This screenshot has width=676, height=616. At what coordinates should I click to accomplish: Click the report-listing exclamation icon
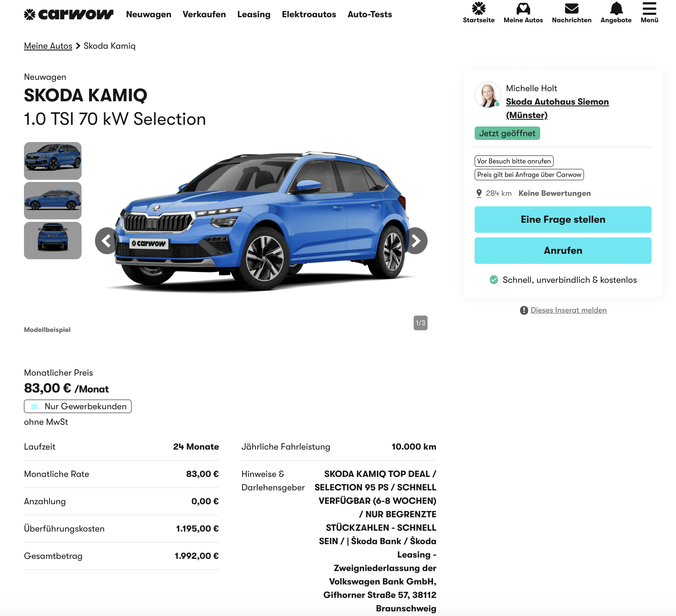(524, 311)
